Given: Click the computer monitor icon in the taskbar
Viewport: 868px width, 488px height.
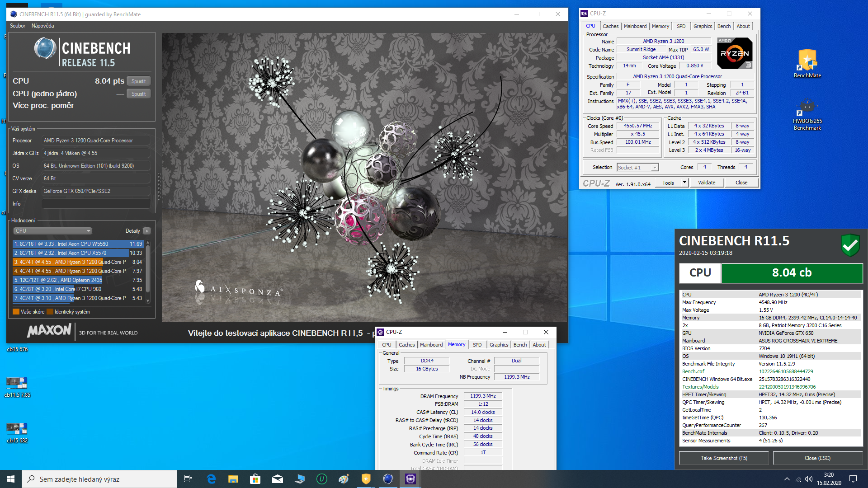Looking at the screenshot, I should coord(300,479).
